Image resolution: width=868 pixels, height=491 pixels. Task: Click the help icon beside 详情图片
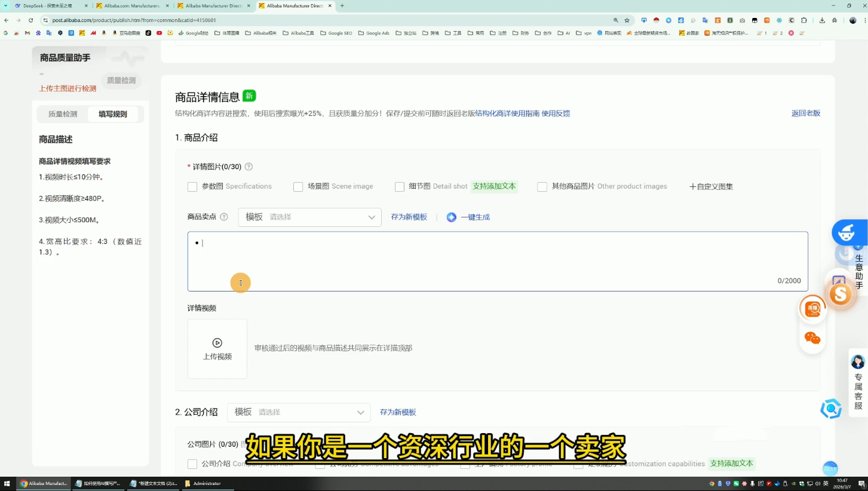(249, 167)
